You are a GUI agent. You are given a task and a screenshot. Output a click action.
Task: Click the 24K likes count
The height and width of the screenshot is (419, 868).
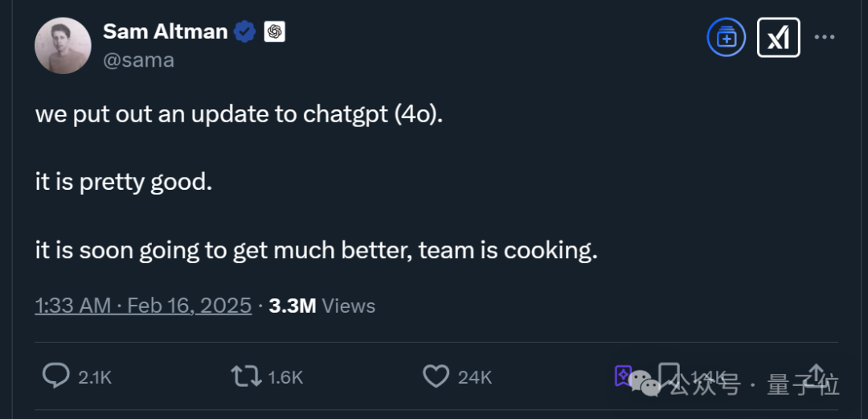click(474, 377)
